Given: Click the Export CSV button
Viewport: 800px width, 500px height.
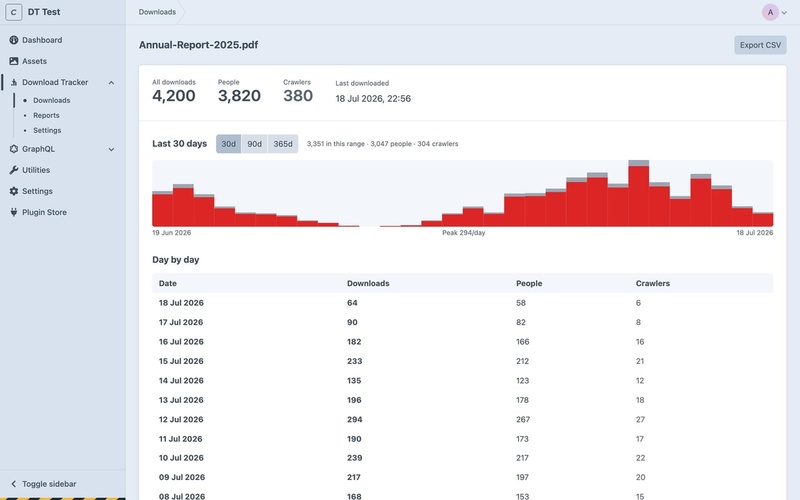Looking at the screenshot, I should 760,45.
